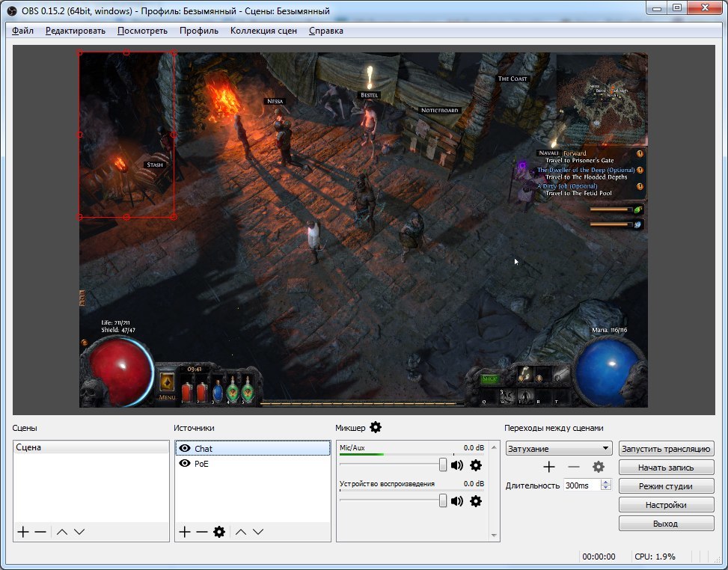This screenshot has height=570, width=728.
Task: Move scene down in Сцены list
Action: (x=79, y=532)
